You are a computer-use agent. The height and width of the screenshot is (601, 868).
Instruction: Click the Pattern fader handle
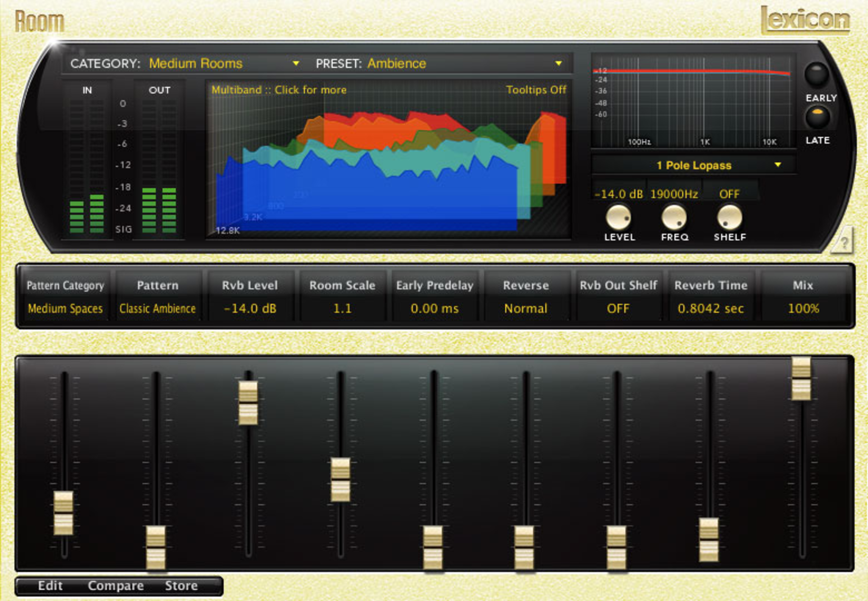pyautogui.click(x=156, y=548)
